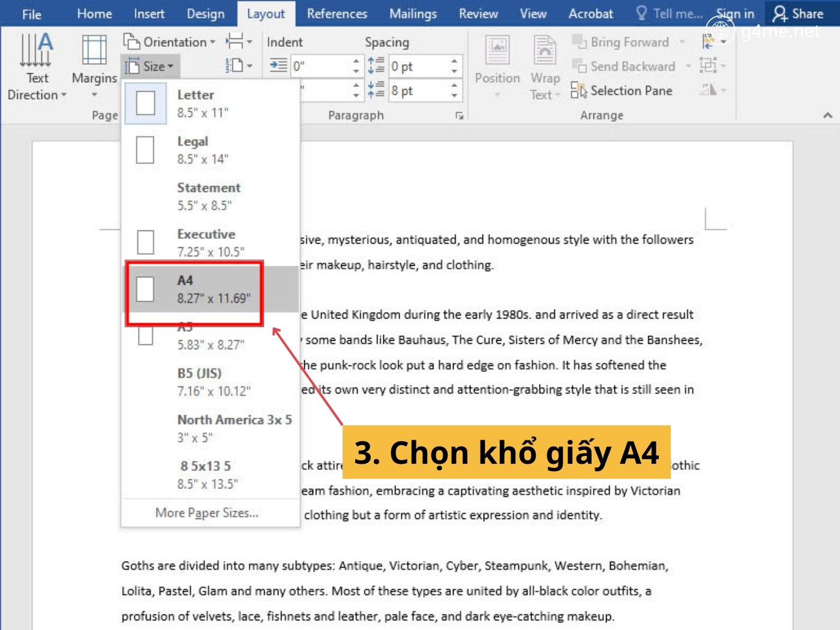Image resolution: width=840 pixels, height=630 pixels.
Task: Collapse the Size dropdown button
Action: point(151,67)
